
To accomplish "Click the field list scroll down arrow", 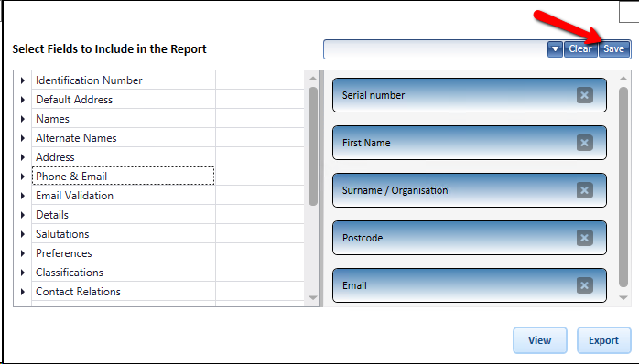I will [313, 297].
